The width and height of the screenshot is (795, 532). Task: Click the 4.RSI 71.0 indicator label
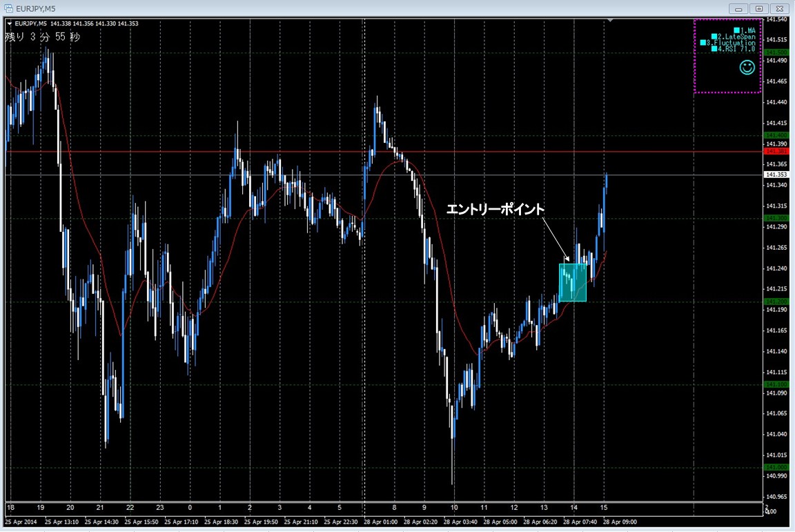tap(737, 49)
